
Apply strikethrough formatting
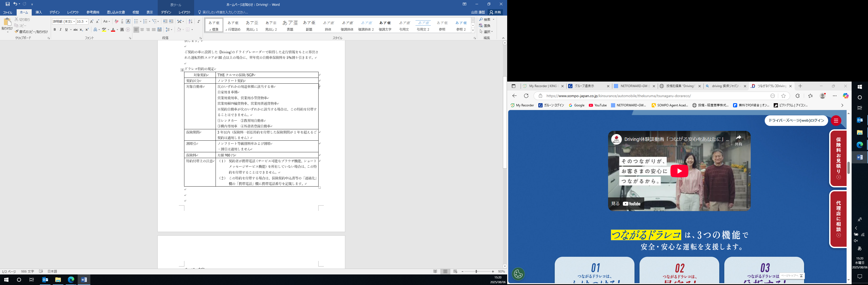click(76, 30)
